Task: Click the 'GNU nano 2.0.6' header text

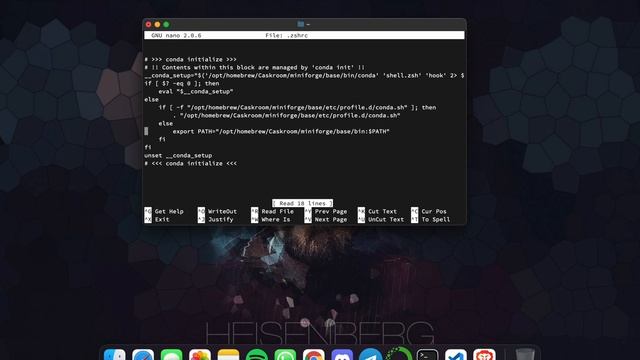Action: pyautogui.click(x=176, y=36)
